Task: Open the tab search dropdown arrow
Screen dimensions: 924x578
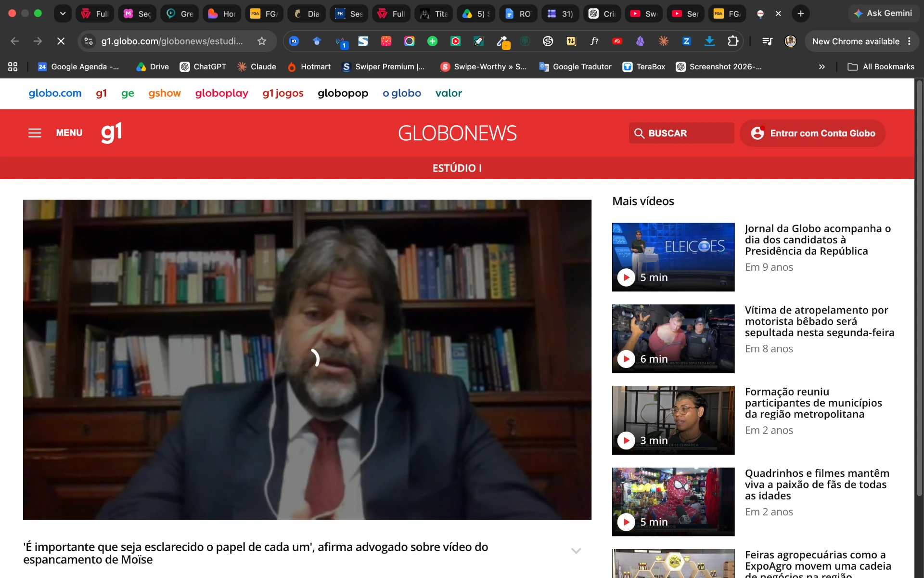Action: coord(63,13)
